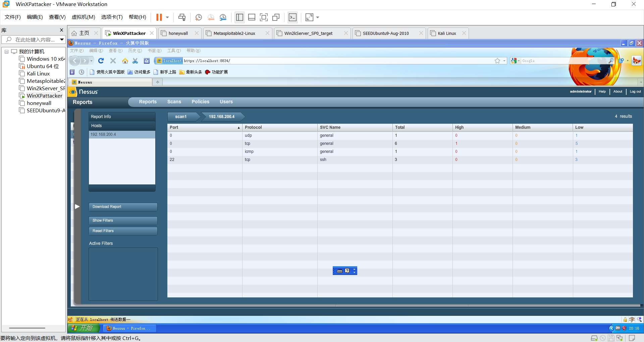Click the blue grid icon beside scissors

click(147, 61)
